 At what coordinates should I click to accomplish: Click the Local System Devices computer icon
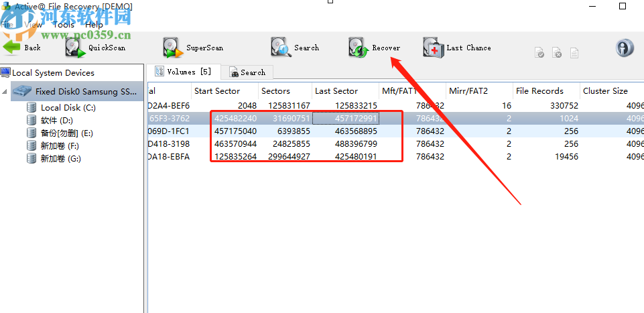tap(6, 72)
